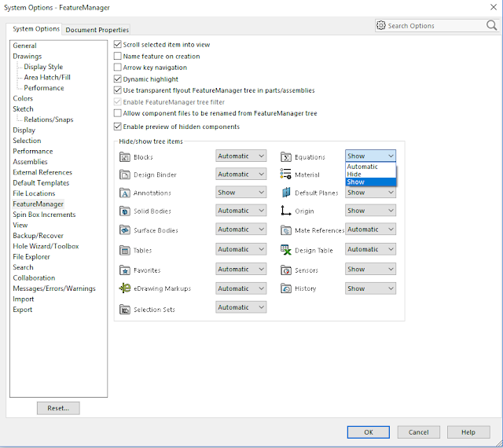Select Relations/Snaps under Sketch

[x=49, y=119]
